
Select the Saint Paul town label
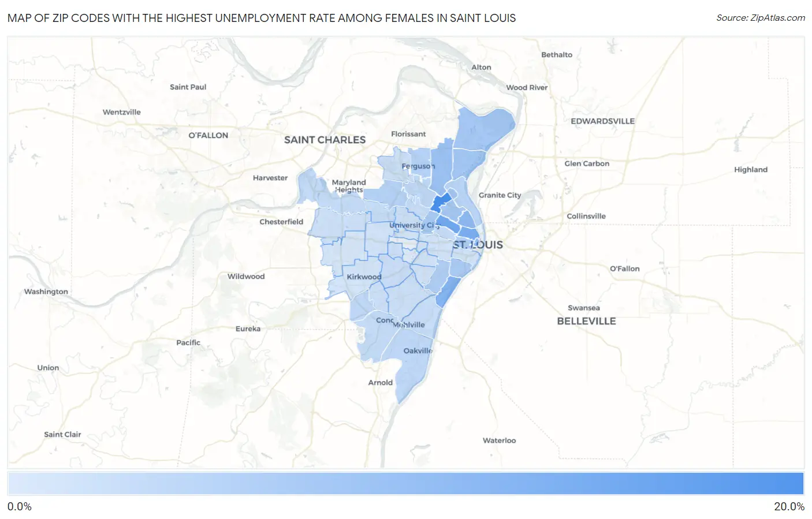click(x=188, y=87)
